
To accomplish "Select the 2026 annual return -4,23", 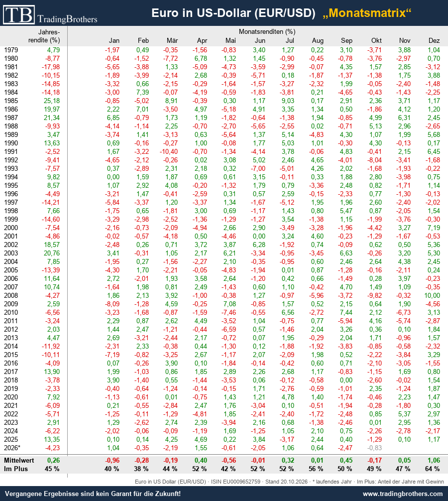I will pyautogui.click(x=52, y=448).
